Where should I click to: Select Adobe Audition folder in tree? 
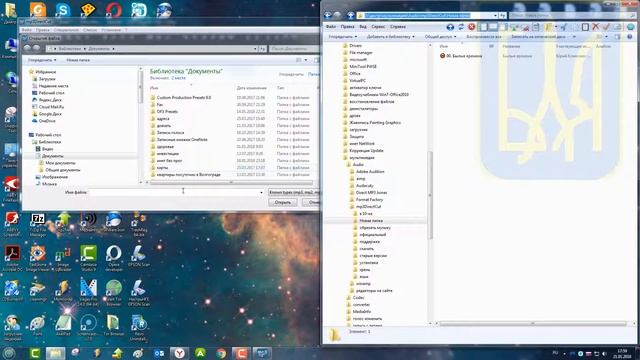[x=367, y=171]
